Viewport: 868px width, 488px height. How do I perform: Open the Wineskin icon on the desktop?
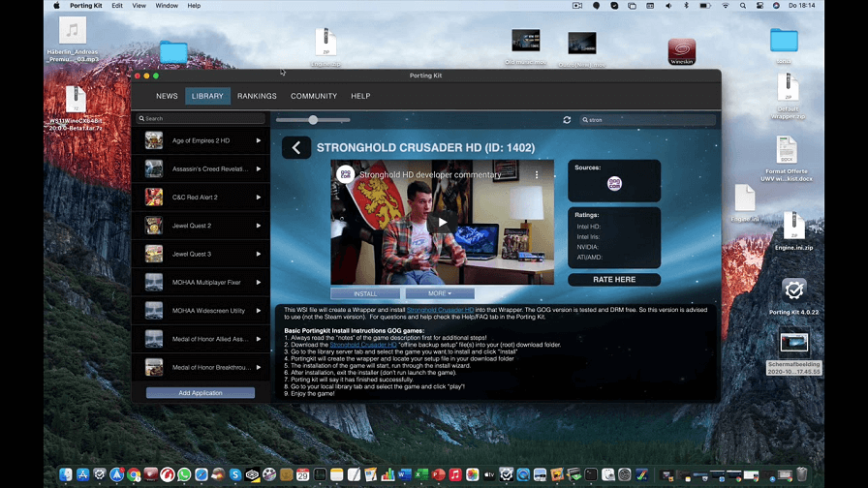click(x=681, y=51)
